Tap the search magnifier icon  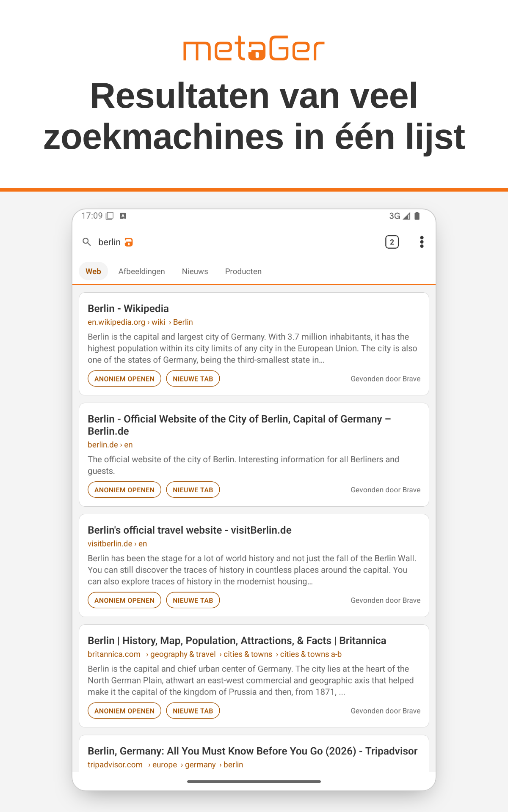(x=87, y=242)
